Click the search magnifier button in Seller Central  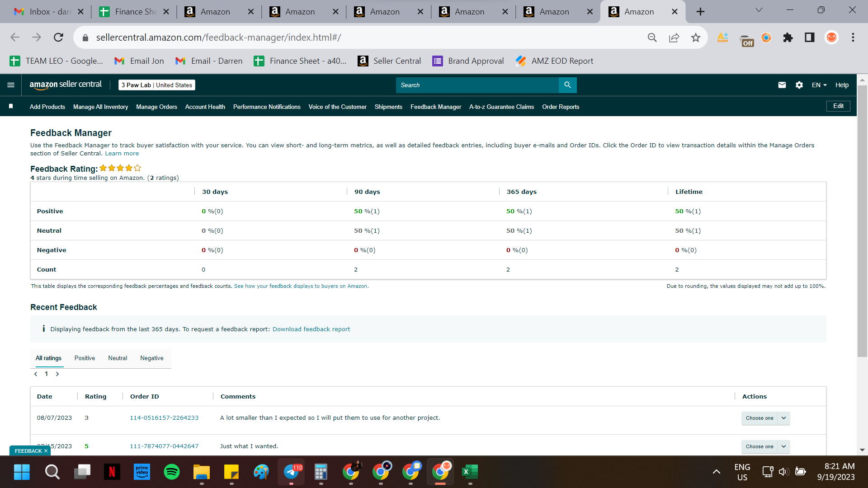[567, 85]
